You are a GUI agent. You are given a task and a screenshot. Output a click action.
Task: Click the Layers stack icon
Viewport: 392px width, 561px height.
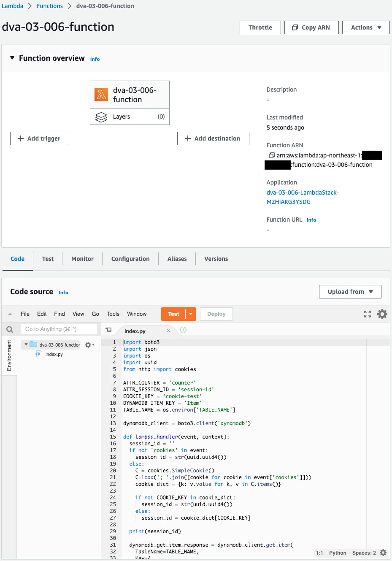coord(101,117)
